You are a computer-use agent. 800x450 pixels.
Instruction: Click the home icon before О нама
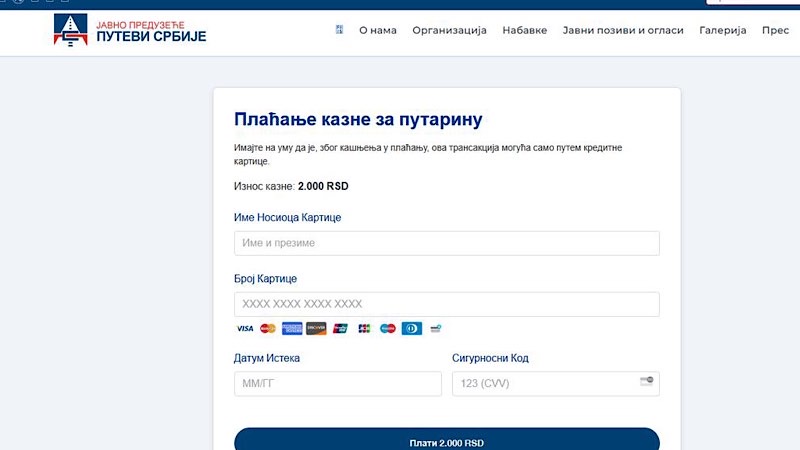339,30
